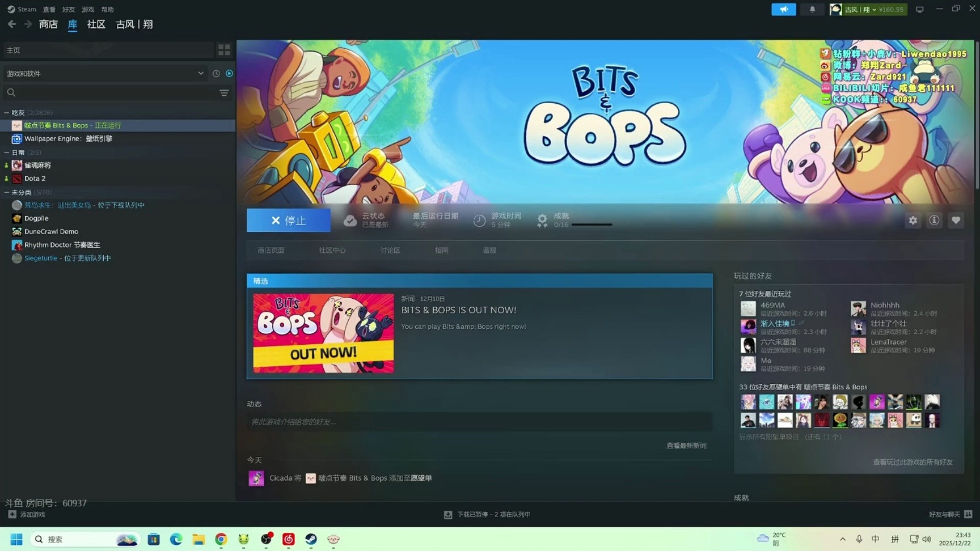Open the blue megaphone announcements button
The image size is (980, 551).
click(x=784, y=10)
